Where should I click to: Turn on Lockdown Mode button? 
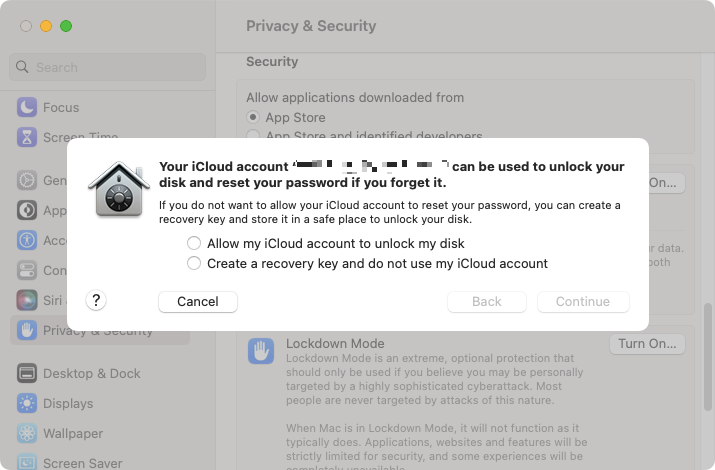647,344
